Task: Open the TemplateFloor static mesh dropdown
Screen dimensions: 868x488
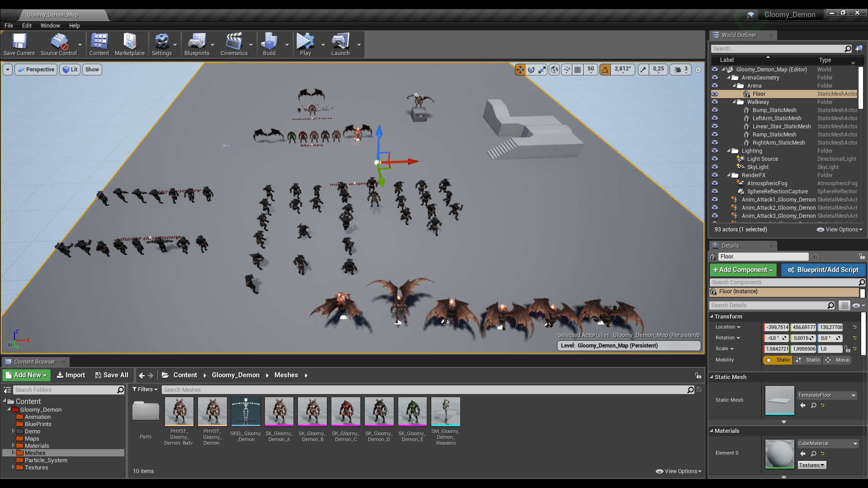Action: 827,395
